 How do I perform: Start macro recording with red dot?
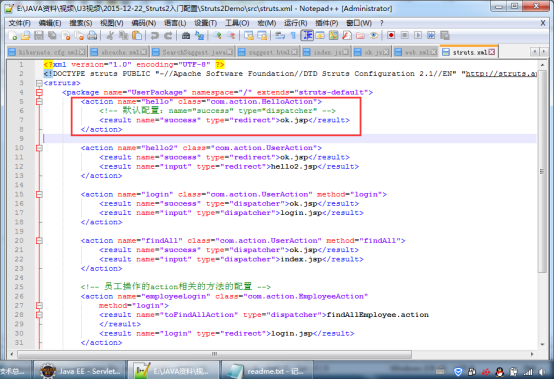(391, 35)
